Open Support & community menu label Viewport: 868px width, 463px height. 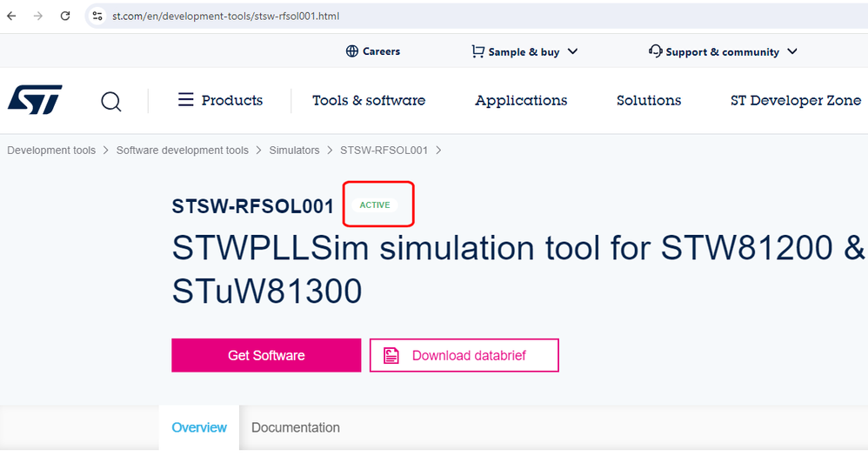click(x=723, y=52)
